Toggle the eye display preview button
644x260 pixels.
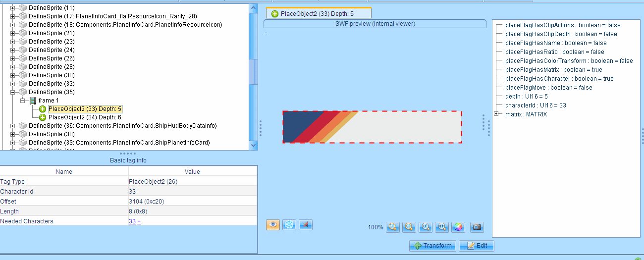tap(272, 225)
